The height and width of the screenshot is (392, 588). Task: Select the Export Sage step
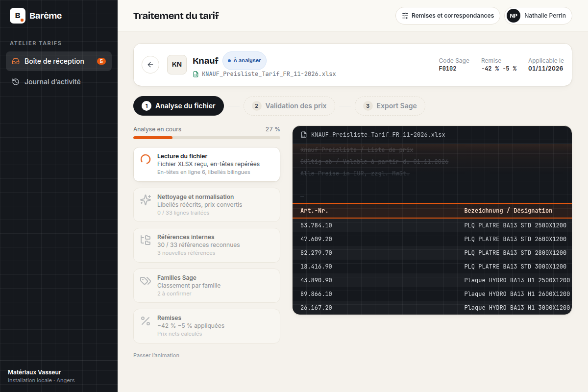[390, 106]
